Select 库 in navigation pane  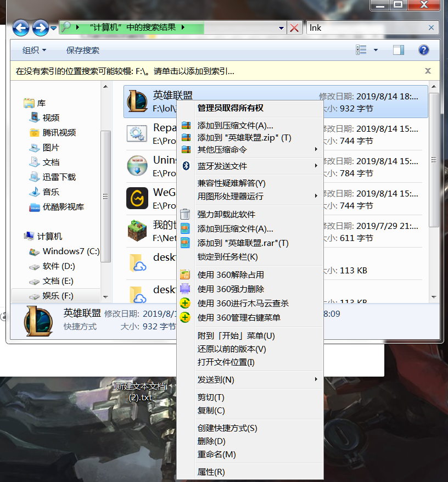point(35,103)
